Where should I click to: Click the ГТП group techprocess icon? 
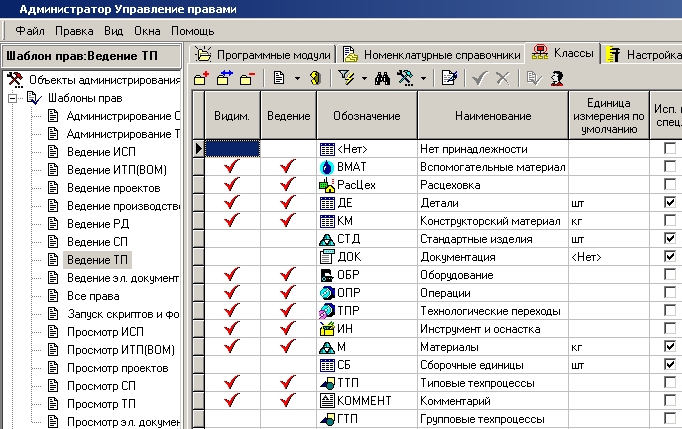327,419
